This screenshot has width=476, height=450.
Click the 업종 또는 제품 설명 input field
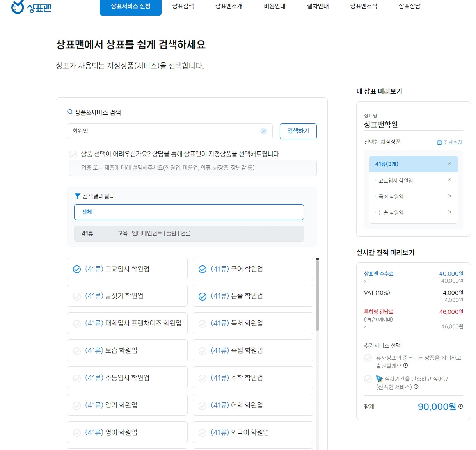193,168
